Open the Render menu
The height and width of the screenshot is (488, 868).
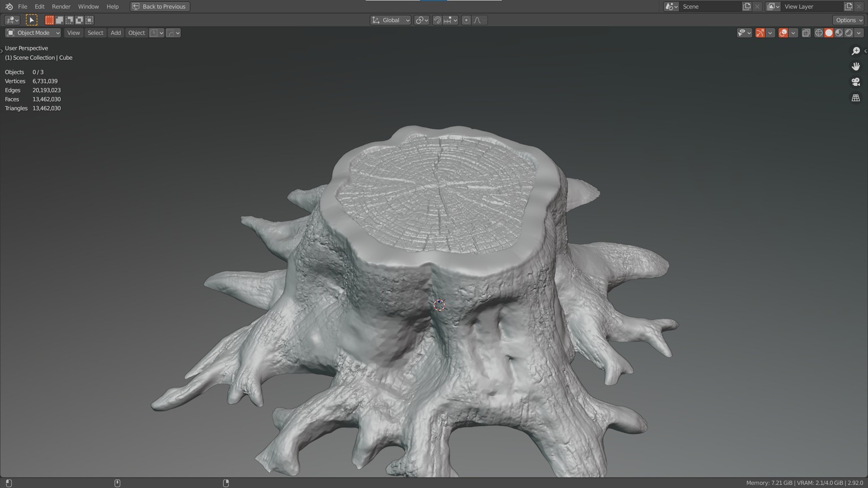[x=61, y=6]
